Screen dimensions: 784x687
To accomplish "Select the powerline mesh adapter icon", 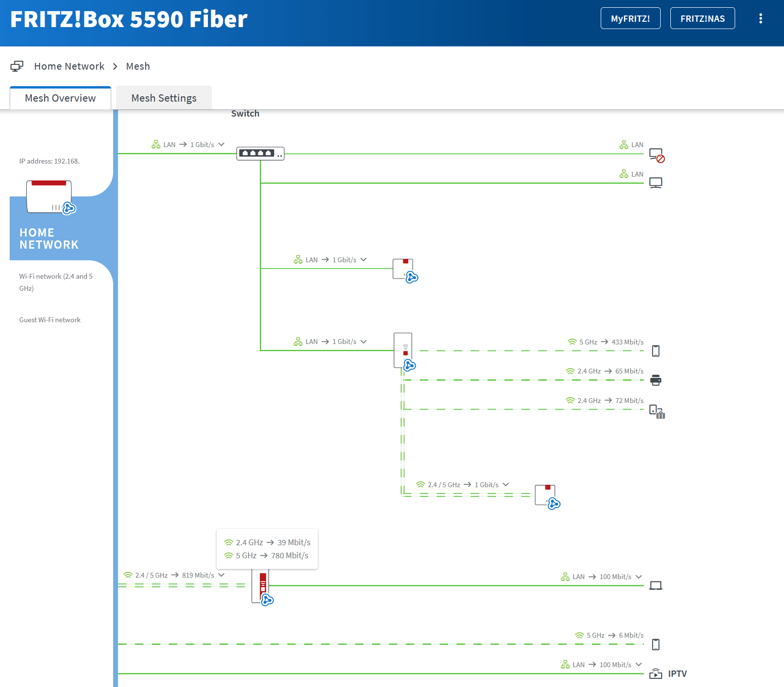I will coord(263,587).
